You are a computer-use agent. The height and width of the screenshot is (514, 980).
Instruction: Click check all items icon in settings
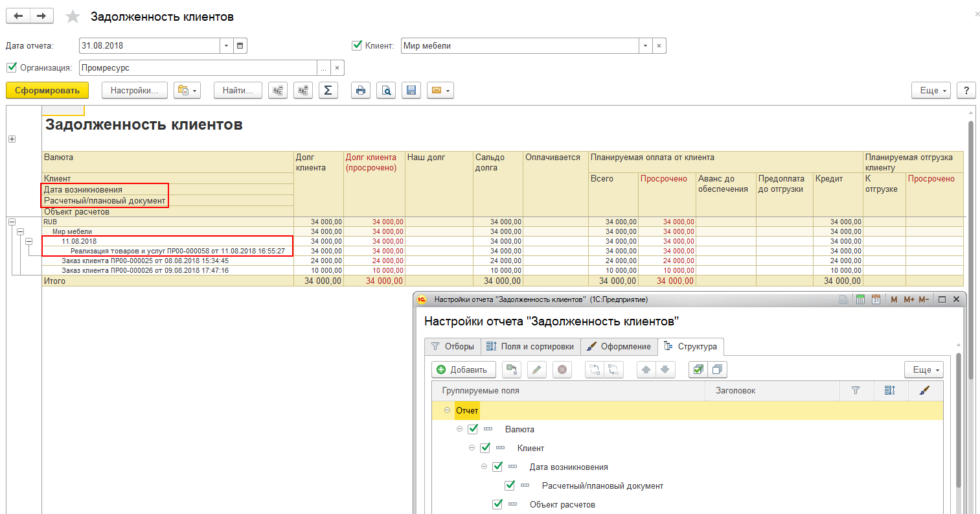click(698, 369)
